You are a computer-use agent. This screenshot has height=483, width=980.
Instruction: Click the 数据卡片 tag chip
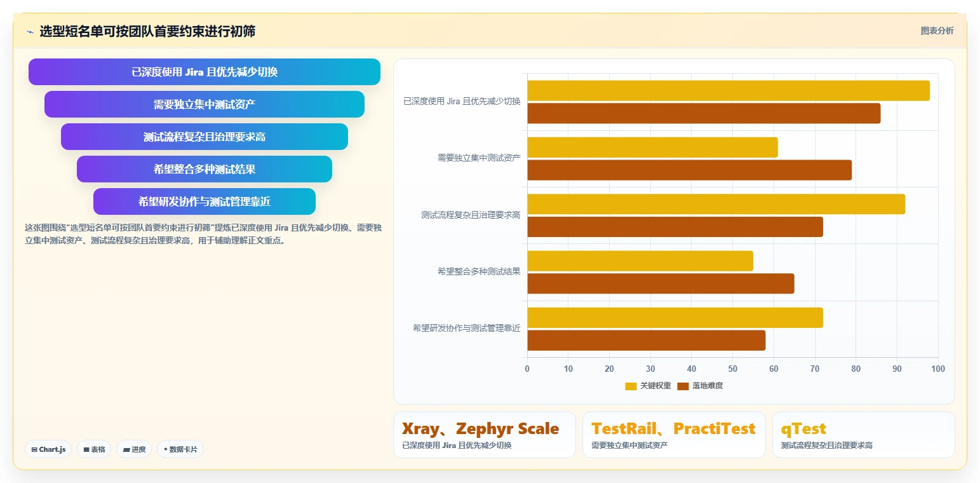point(180,449)
